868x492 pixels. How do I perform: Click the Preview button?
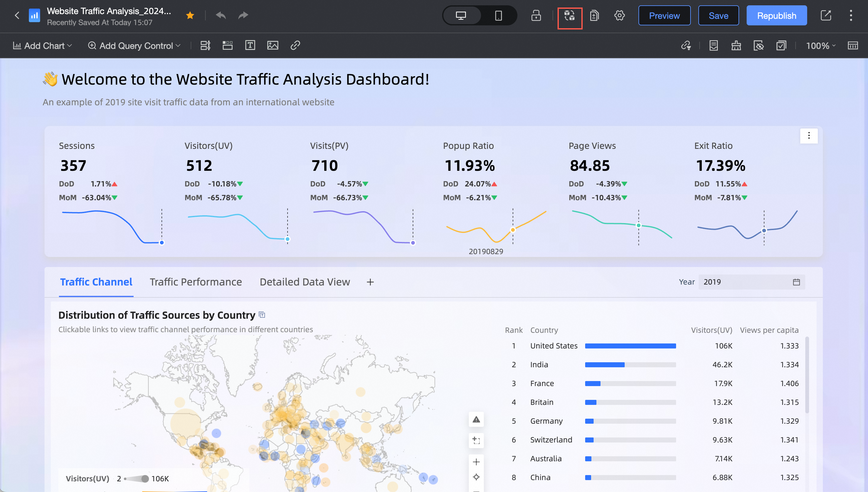[664, 16]
